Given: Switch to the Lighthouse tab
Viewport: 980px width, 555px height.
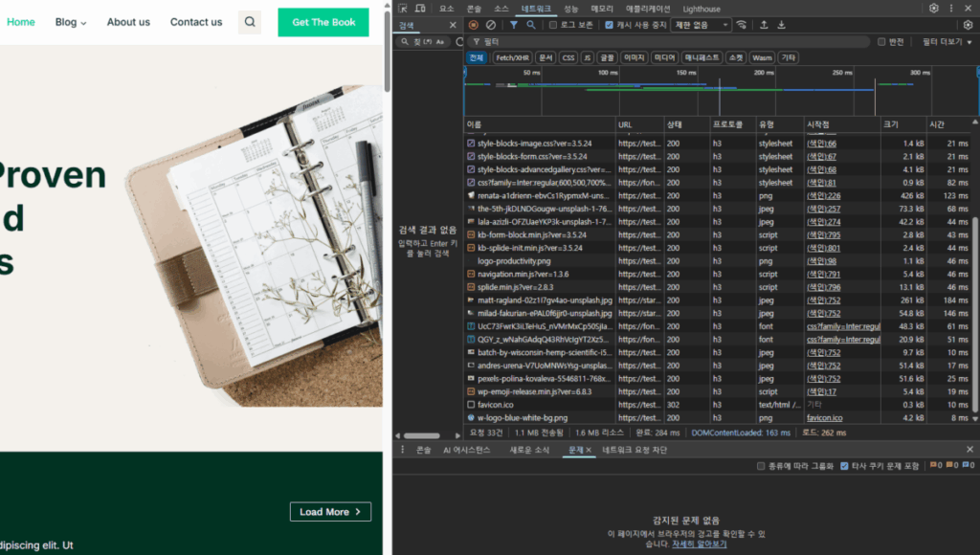Looking at the screenshot, I should point(702,9).
